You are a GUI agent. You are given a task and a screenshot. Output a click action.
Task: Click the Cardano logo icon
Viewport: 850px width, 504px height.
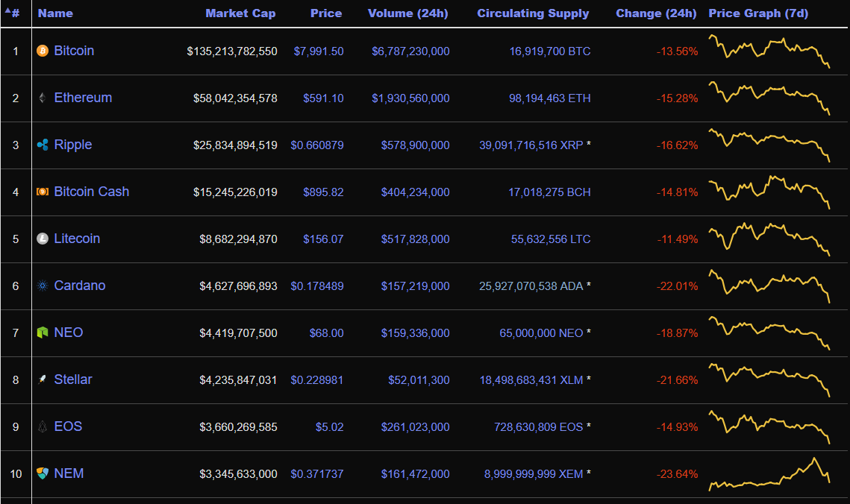point(43,286)
